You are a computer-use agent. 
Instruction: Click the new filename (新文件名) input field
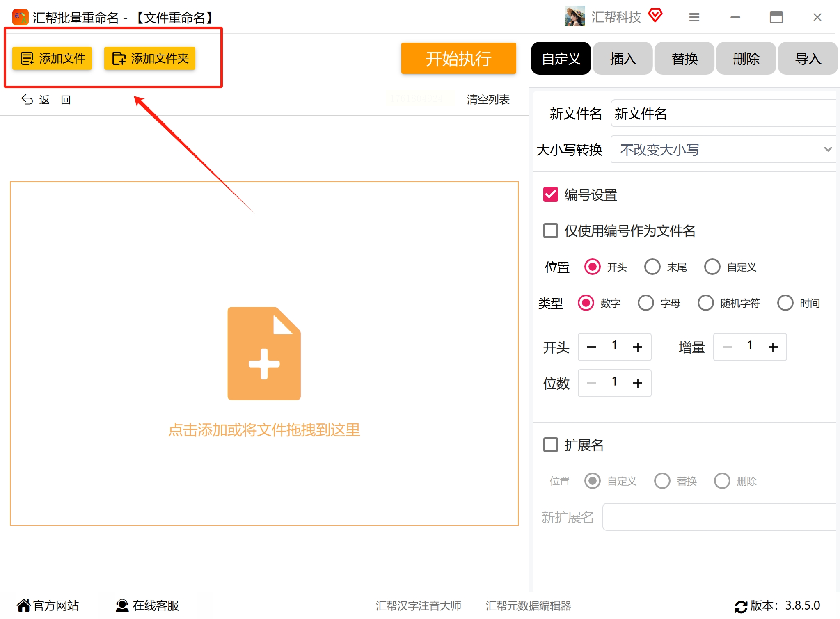tap(723, 114)
